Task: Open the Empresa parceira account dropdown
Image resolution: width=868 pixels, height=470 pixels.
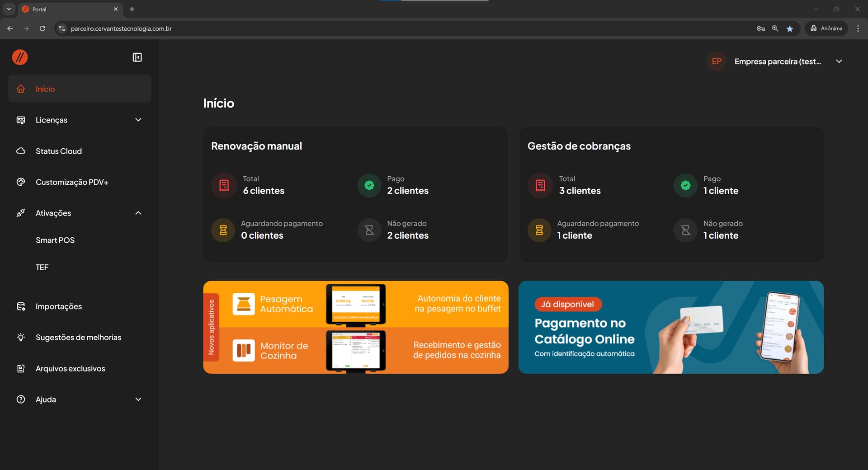Action: (839, 61)
